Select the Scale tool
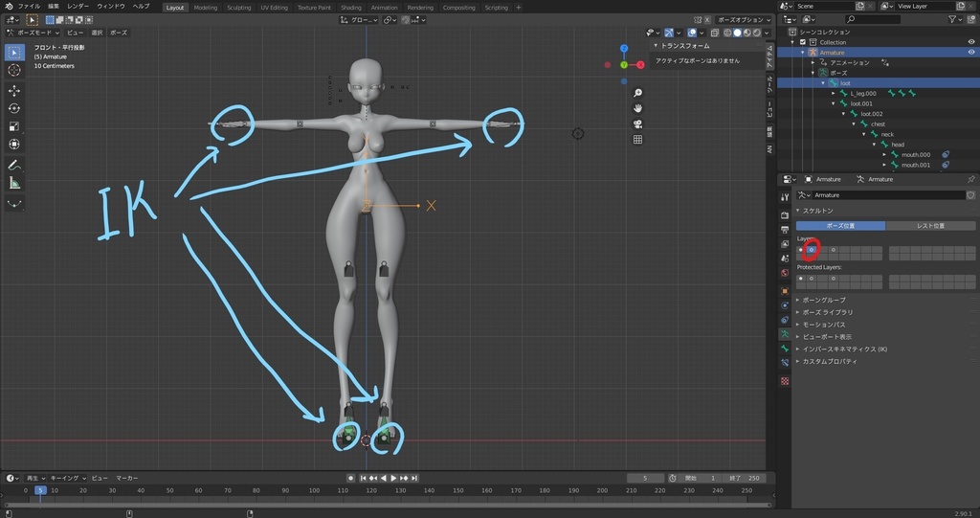 (13, 126)
